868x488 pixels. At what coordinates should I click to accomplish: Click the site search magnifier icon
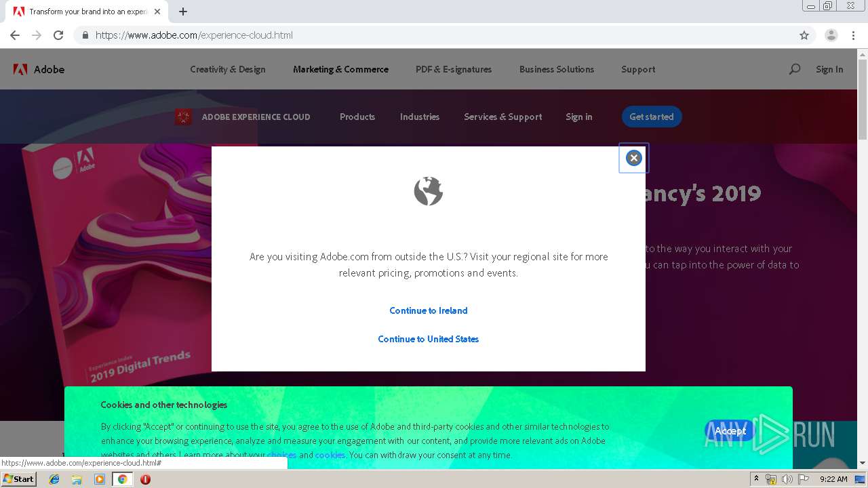pos(795,69)
